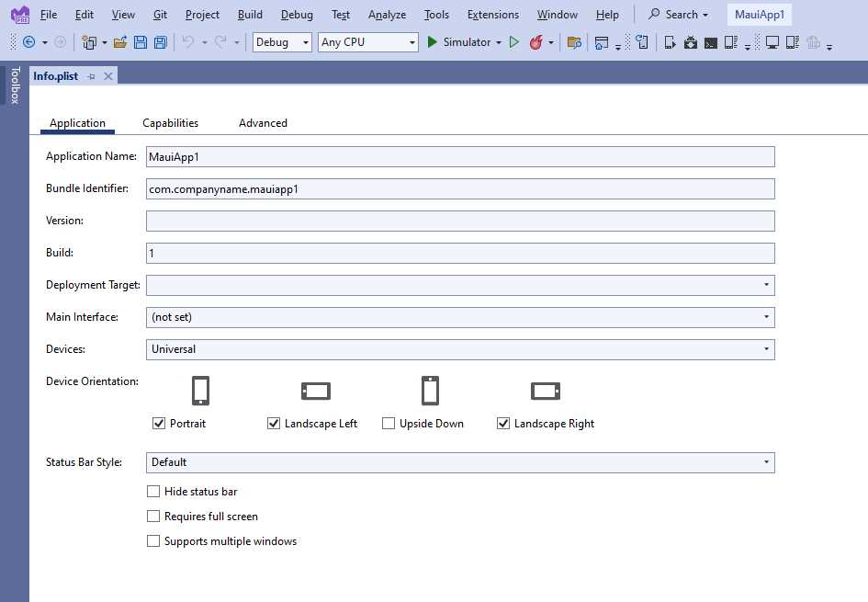Trigger Hot Reload with the flame icon
Image resolution: width=868 pixels, height=602 pixels.
pos(535,41)
